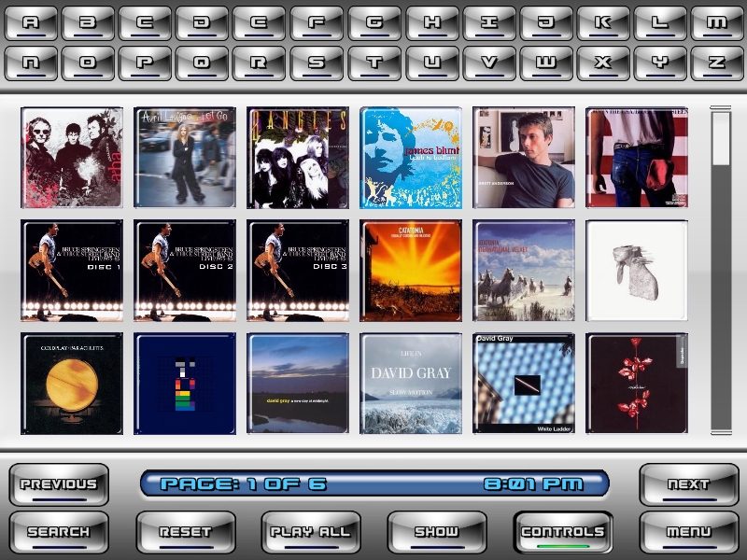Click the vertical scrollbar thumb
Viewport: 747px width, 560px height.
pos(721,138)
